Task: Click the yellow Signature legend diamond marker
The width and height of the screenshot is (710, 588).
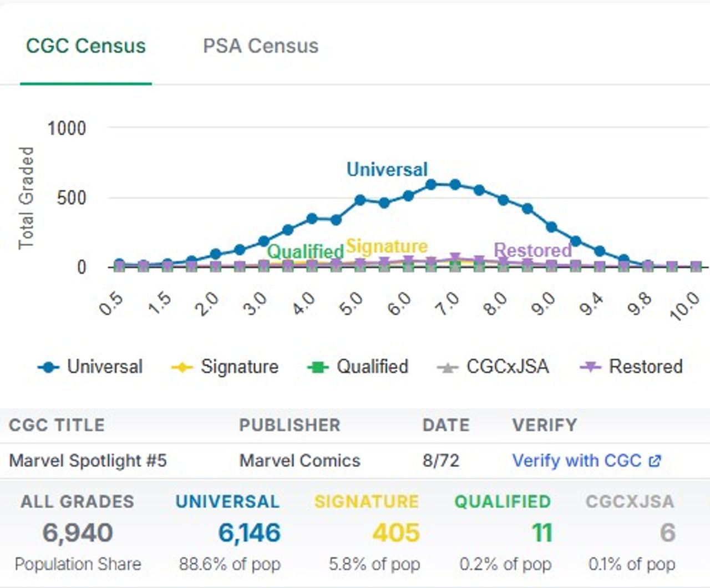Action: pyautogui.click(x=182, y=367)
